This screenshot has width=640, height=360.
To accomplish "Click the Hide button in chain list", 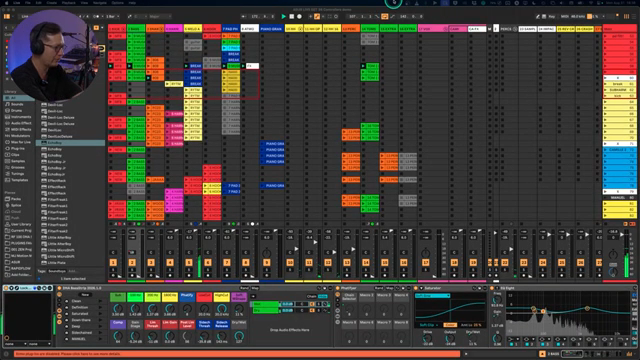I will [322, 296].
